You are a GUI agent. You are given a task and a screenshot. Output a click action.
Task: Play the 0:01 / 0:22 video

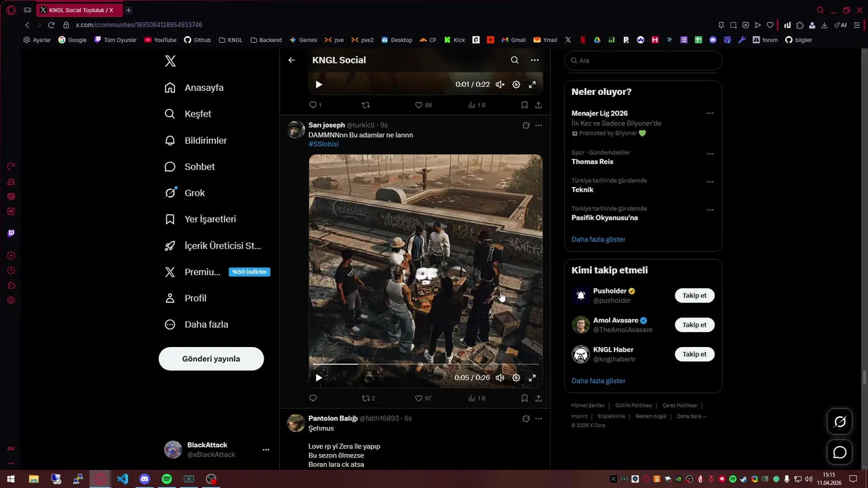(x=319, y=85)
